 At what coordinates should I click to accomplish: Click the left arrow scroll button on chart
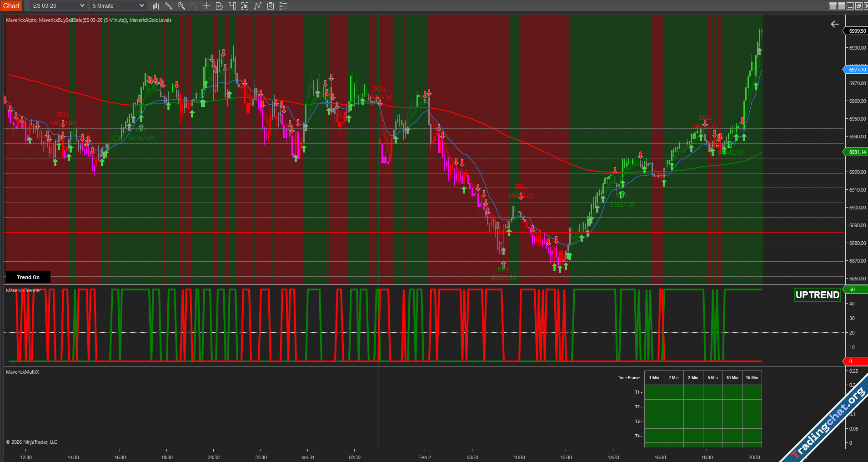tap(835, 24)
